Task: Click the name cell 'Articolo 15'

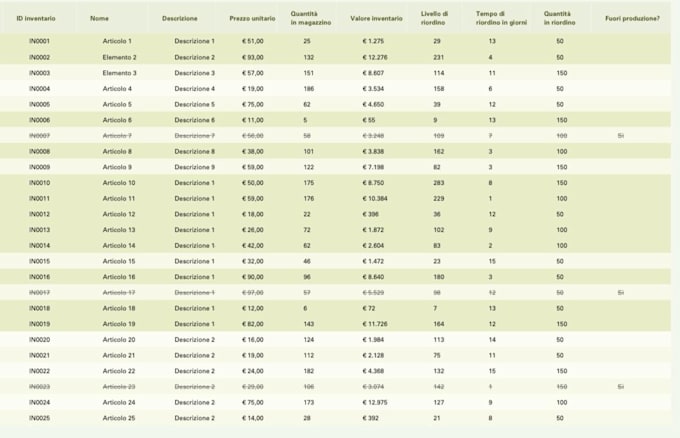Action: (x=119, y=261)
